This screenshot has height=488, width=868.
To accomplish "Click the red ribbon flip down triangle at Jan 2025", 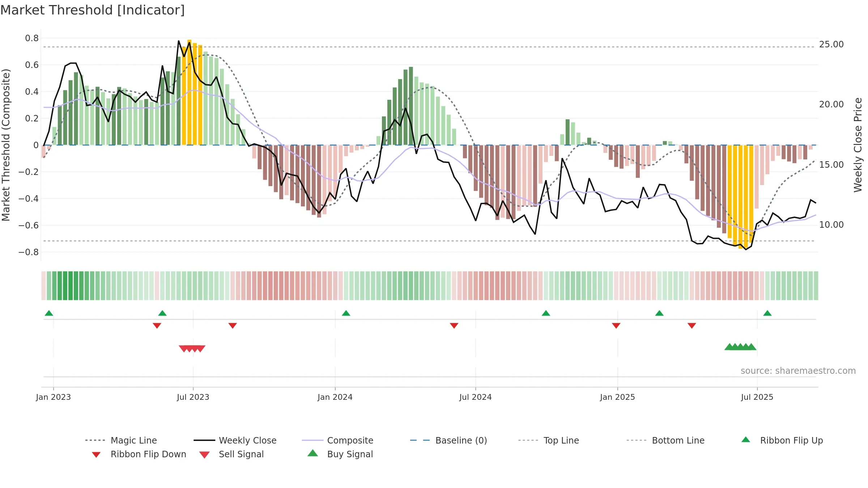I will coord(616,326).
